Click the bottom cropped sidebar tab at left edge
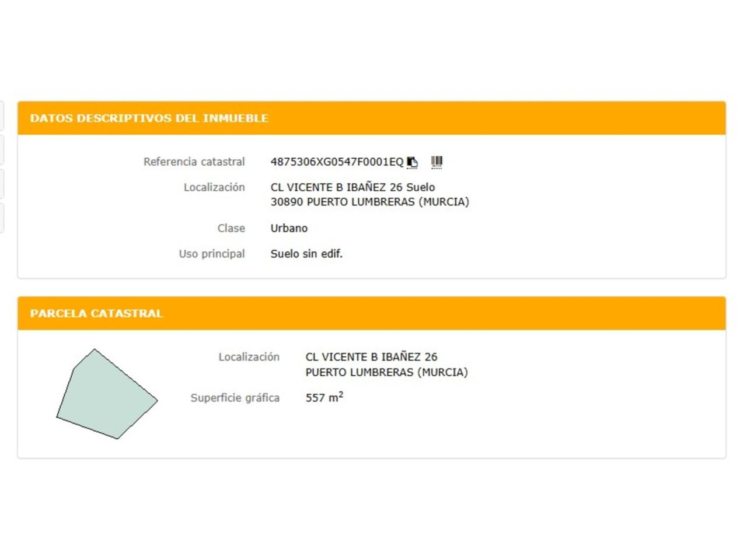Viewport: 747px width, 560px height. [x=2, y=218]
